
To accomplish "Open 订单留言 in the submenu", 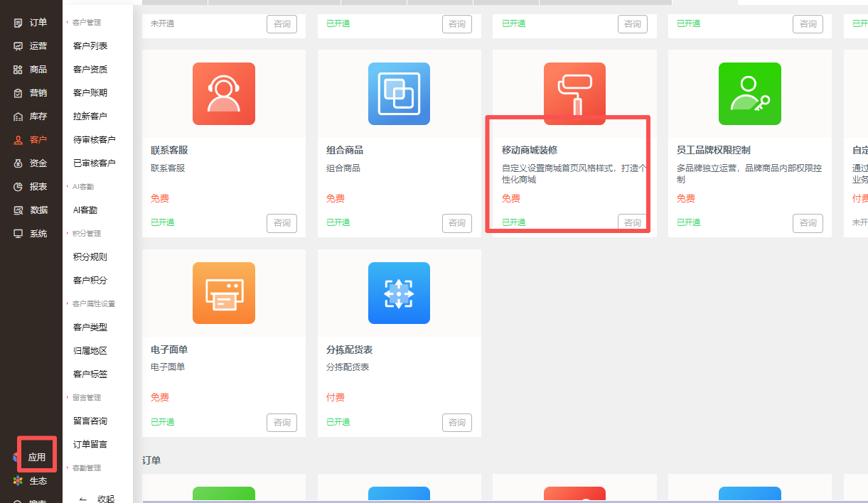I will pos(90,445).
